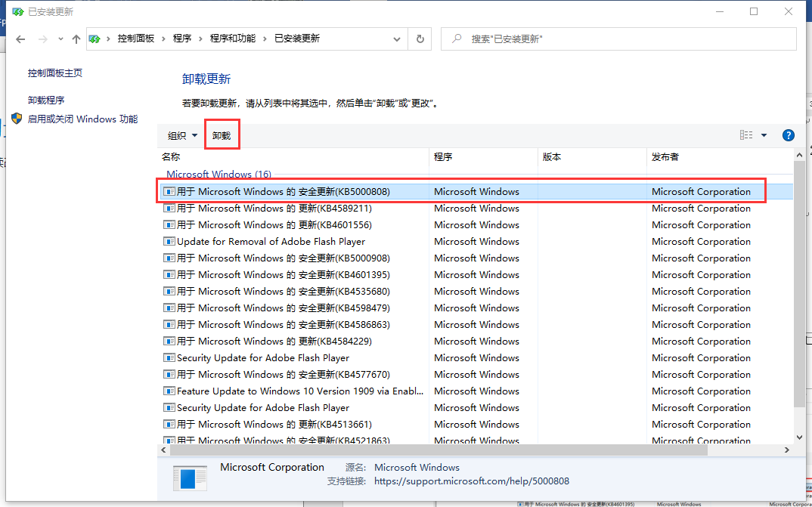Click the details pane update thumbnail

coord(190,478)
